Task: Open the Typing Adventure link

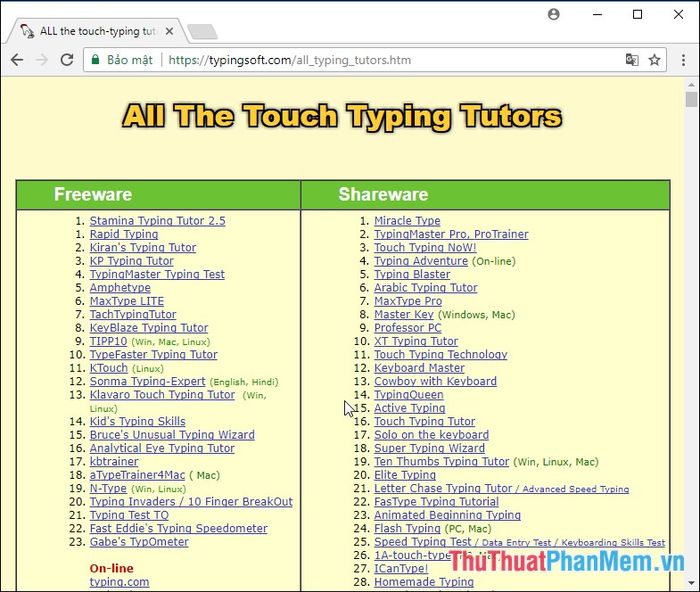Action: pos(421,261)
